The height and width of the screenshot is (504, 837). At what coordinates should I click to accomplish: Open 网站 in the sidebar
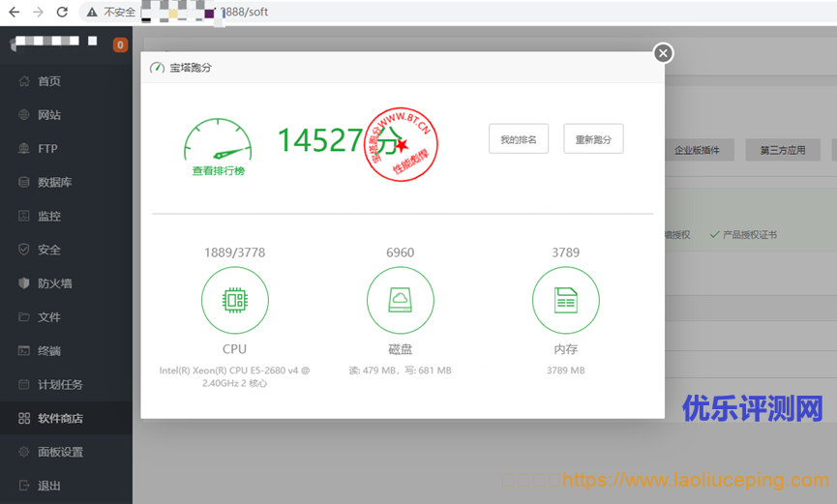coord(66,115)
